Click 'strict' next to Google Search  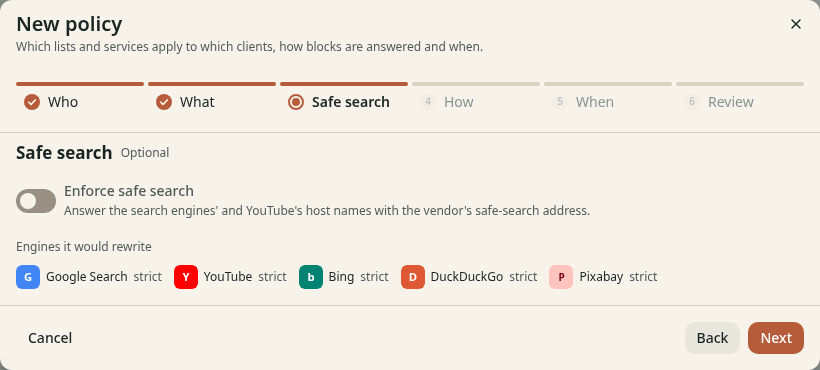pos(147,277)
